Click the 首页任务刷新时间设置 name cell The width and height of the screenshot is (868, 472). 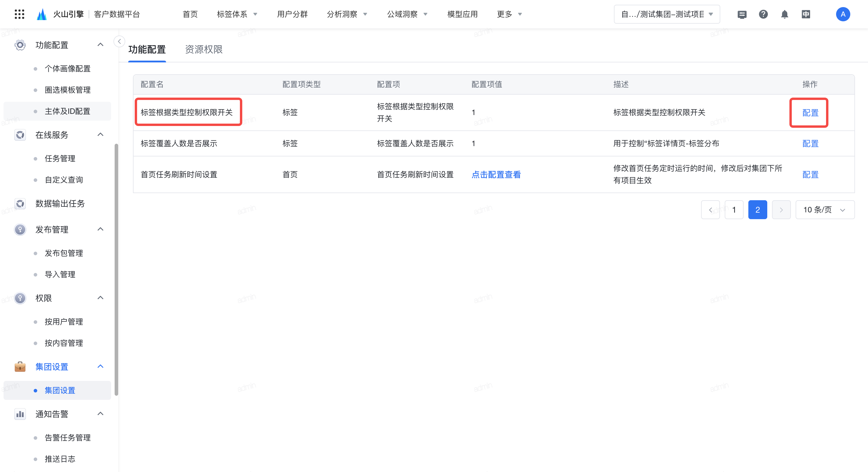tap(179, 174)
